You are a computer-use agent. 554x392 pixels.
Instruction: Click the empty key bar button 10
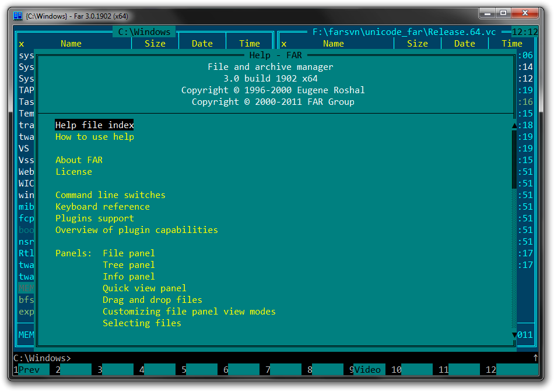click(412, 369)
